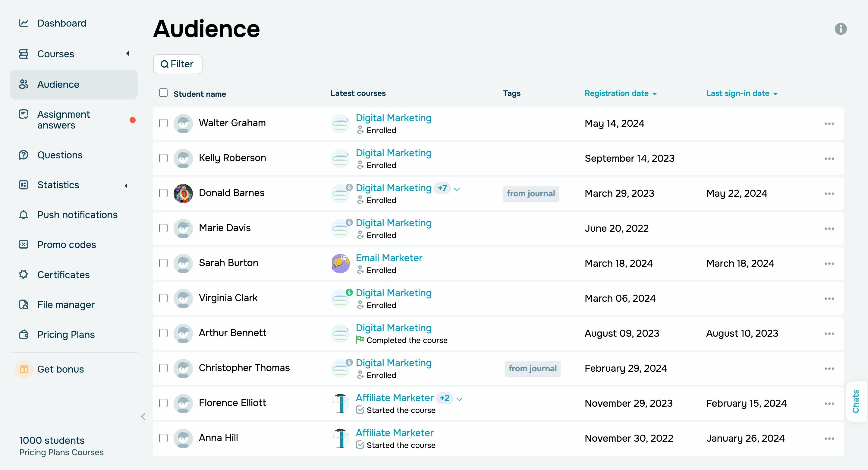Click the info icon near the top right
The image size is (868, 470).
coord(841,29)
